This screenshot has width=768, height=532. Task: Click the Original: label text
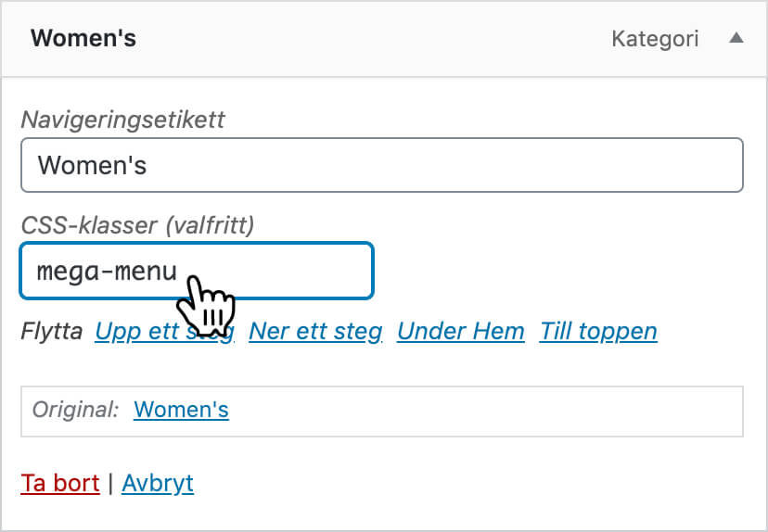[x=75, y=410]
